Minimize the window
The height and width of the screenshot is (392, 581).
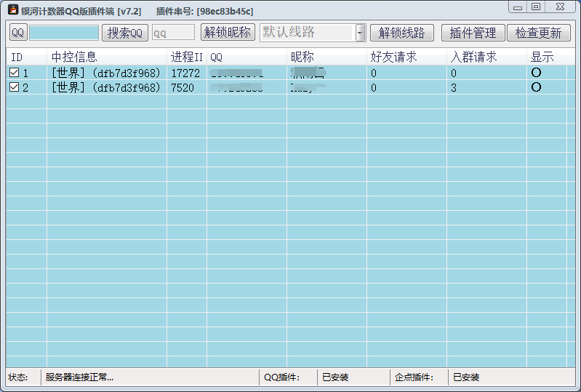(x=517, y=7)
